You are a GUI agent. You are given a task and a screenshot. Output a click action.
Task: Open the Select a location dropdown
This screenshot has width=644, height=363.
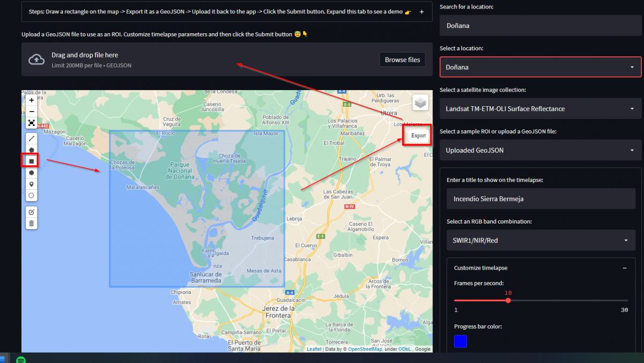(x=540, y=67)
